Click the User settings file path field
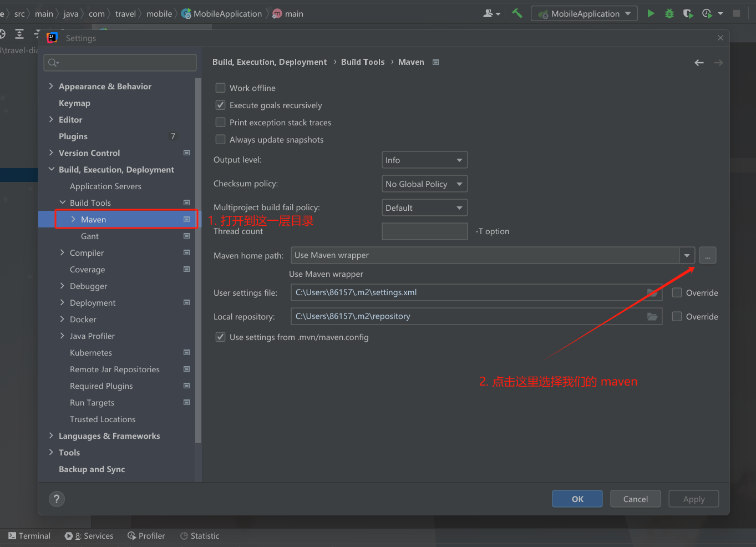 (476, 292)
